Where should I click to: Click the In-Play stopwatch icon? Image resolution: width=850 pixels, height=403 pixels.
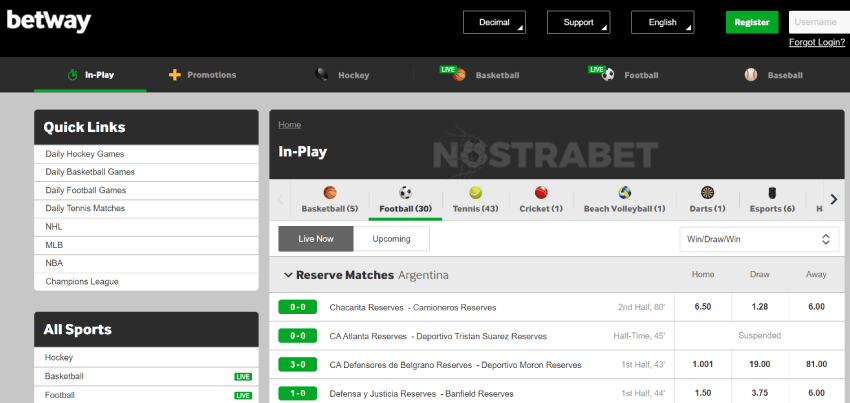(72, 75)
